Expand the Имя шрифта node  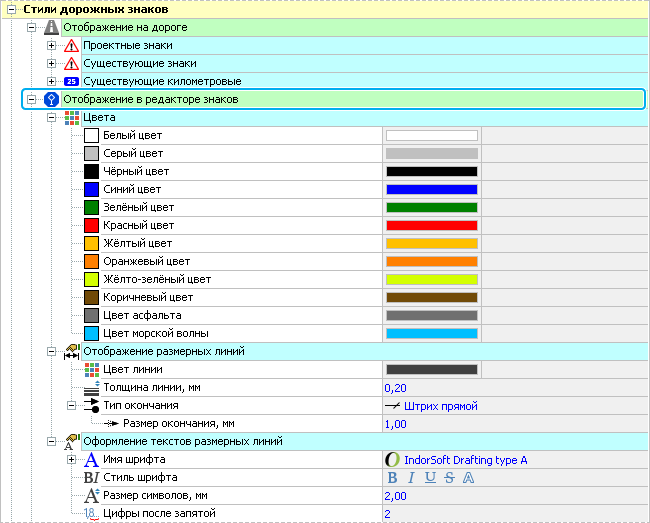click(x=71, y=460)
